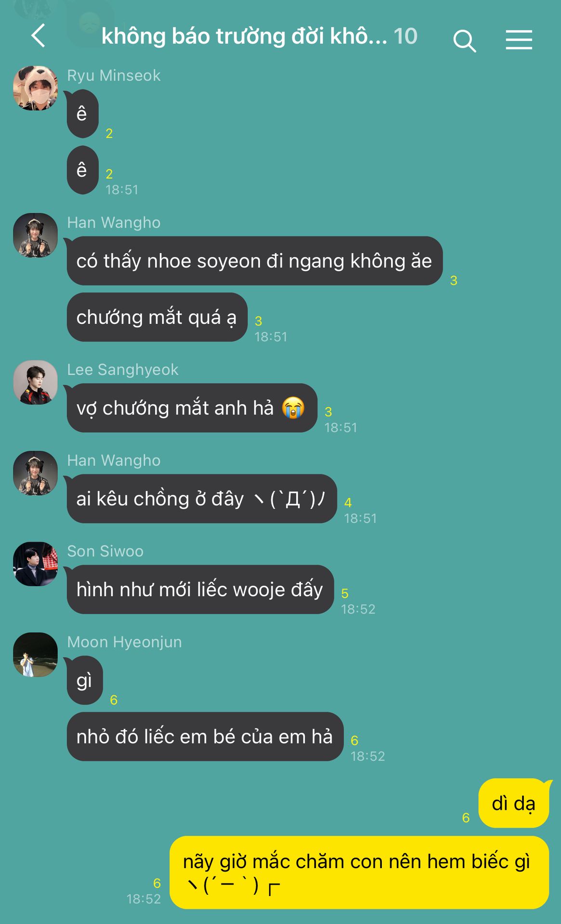Tap the sender name 'Son Siwoo'
The width and height of the screenshot is (561, 924).
[x=105, y=551]
